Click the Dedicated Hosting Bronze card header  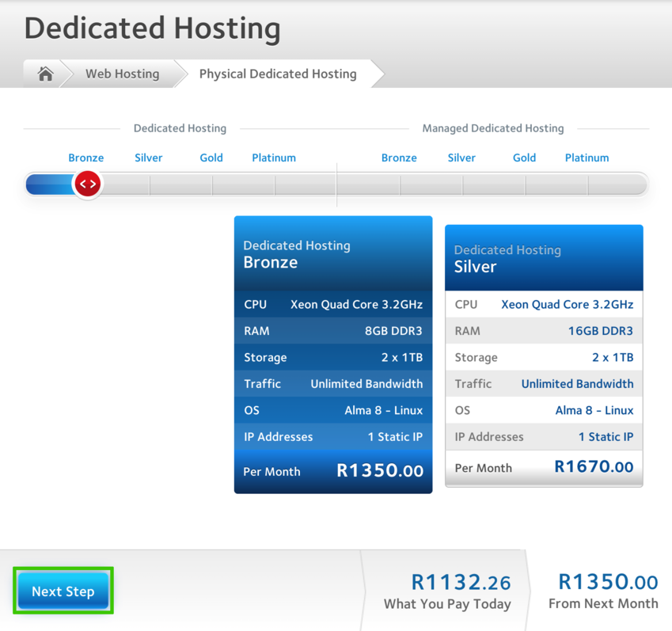tap(332, 254)
